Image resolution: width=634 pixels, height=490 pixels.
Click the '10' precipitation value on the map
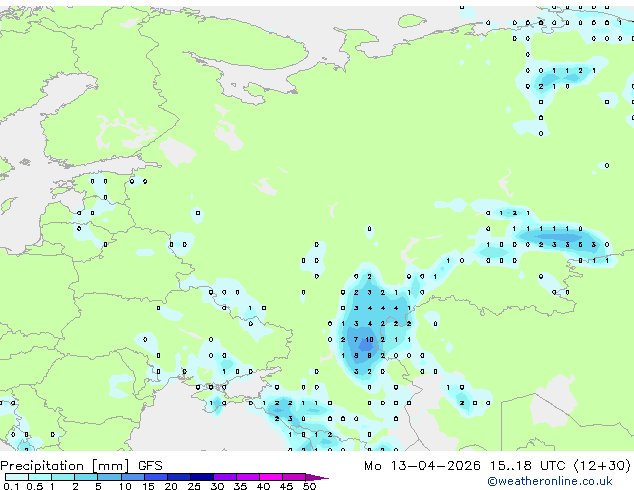(369, 340)
